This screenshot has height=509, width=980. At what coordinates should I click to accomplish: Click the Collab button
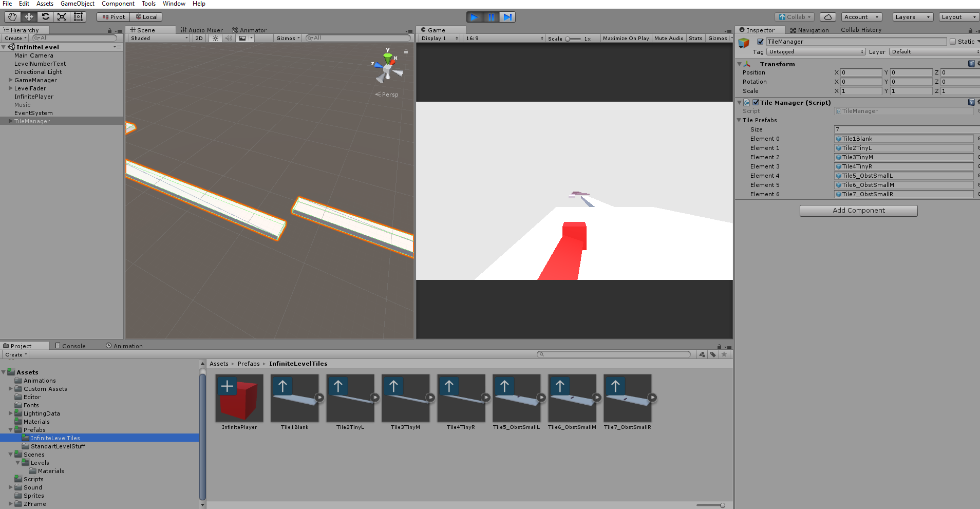pos(795,17)
